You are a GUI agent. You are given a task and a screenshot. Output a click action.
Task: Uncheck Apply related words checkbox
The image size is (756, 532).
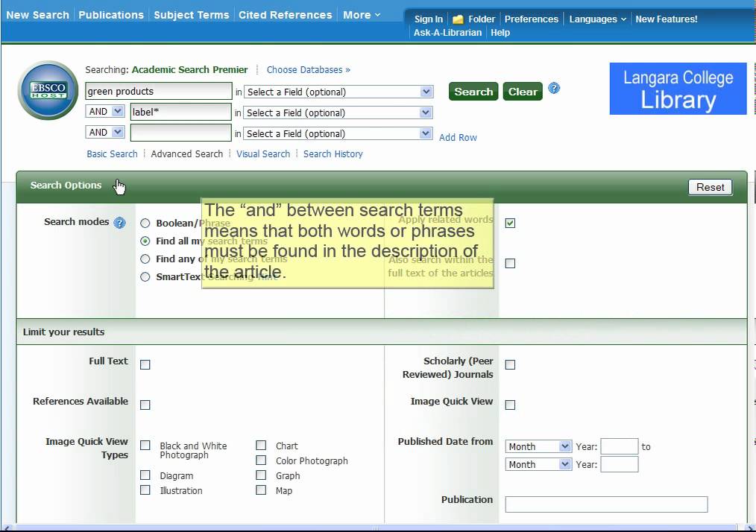click(x=510, y=223)
